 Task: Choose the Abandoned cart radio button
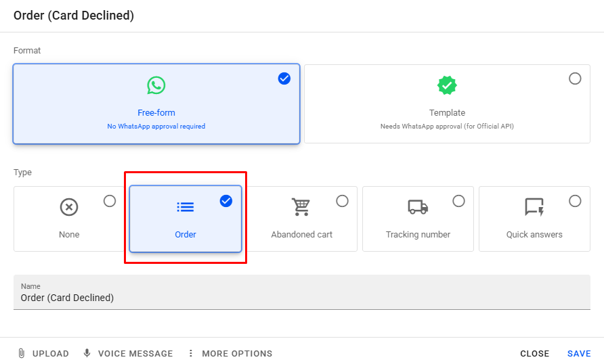tap(343, 201)
